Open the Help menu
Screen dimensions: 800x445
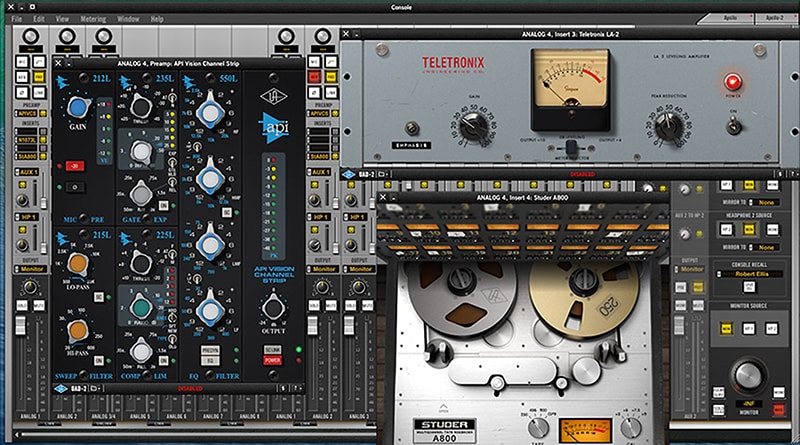(x=157, y=19)
